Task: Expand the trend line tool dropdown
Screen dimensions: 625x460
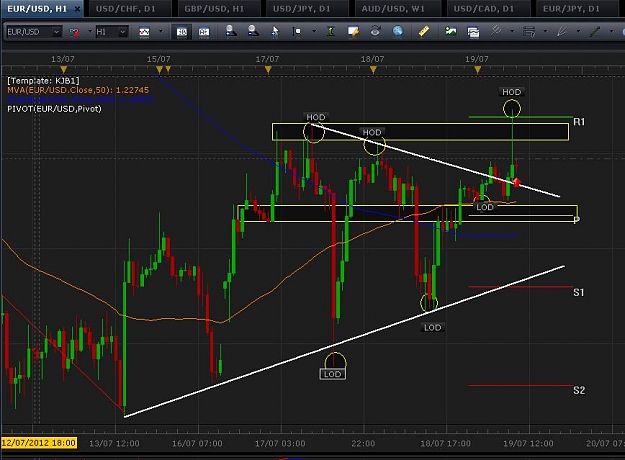Action: click(x=611, y=31)
